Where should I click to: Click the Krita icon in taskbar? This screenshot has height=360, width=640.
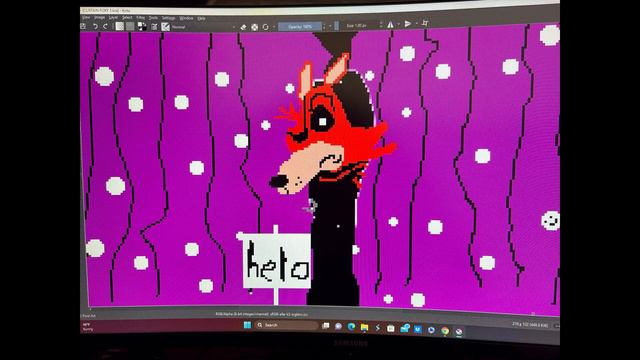(459, 332)
